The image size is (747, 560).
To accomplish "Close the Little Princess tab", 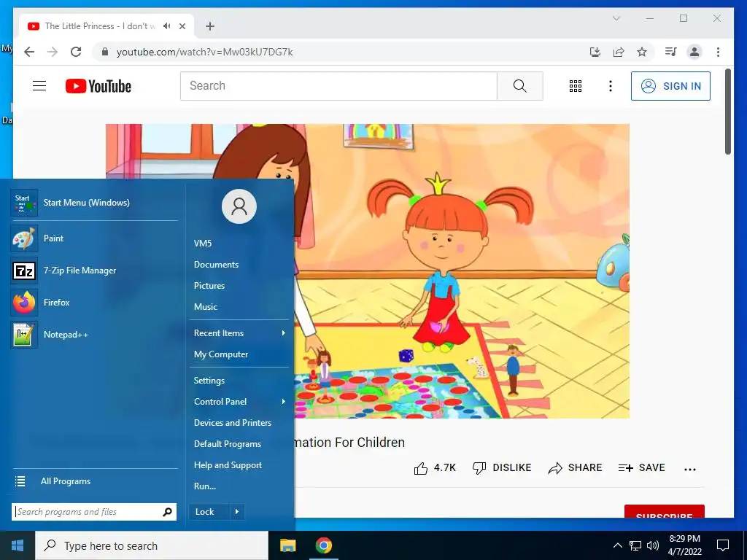I will (x=182, y=26).
